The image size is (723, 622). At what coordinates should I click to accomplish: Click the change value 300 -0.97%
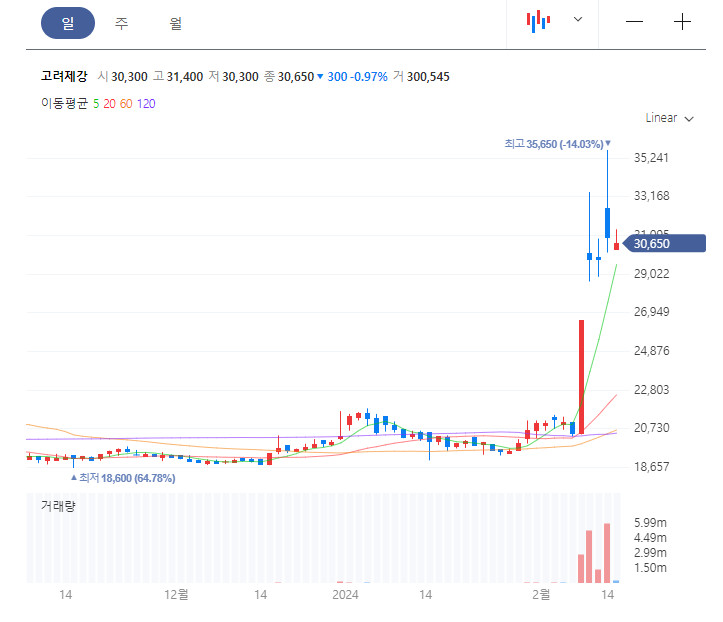tap(357, 77)
